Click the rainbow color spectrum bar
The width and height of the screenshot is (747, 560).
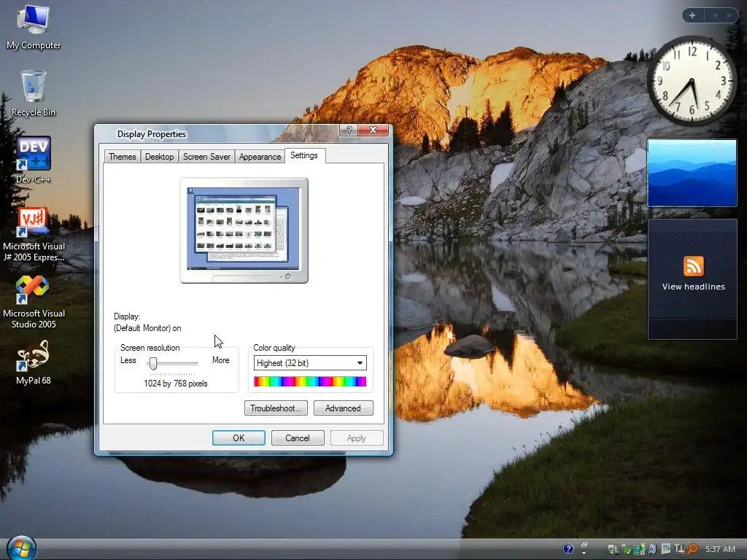(x=310, y=381)
